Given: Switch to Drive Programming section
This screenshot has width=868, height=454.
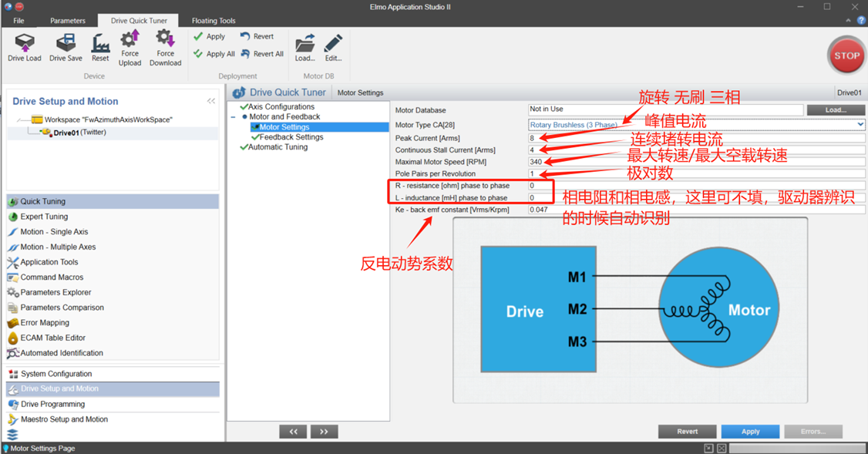Looking at the screenshot, I should (x=113, y=404).
